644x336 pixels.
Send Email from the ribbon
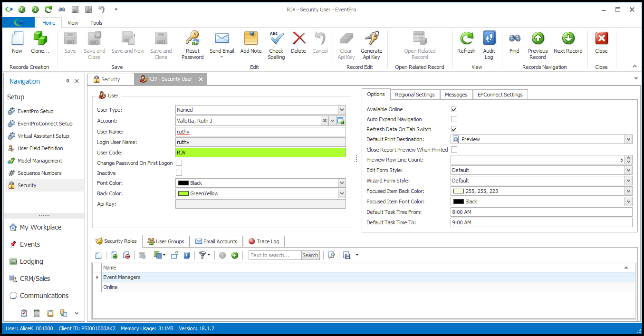click(x=222, y=46)
